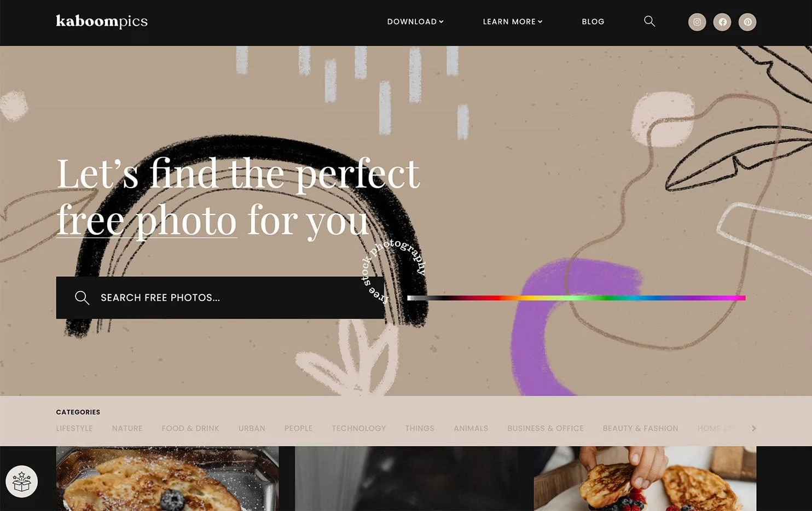This screenshot has height=511, width=812.
Task: Open the Business & Office category
Action: 546,428
